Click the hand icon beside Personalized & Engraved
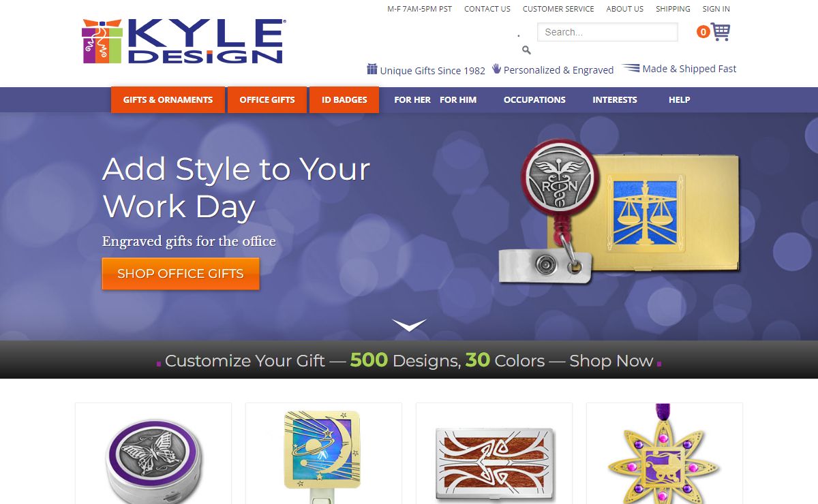 496,69
